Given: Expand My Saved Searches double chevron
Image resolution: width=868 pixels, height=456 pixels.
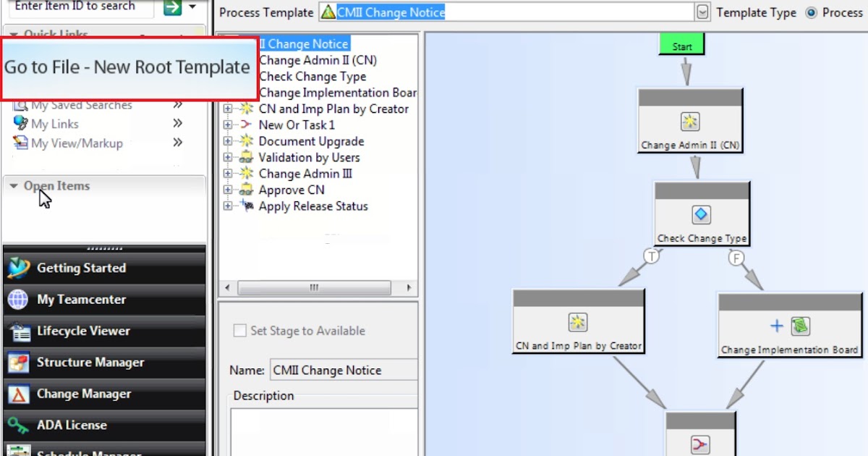Looking at the screenshot, I should coord(178,105).
